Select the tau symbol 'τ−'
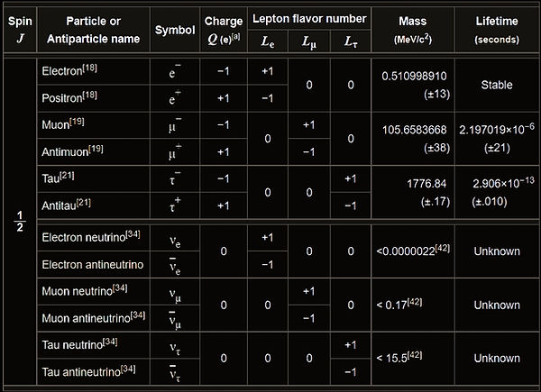Viewport: 541px width, 392px height. [175, 178]
